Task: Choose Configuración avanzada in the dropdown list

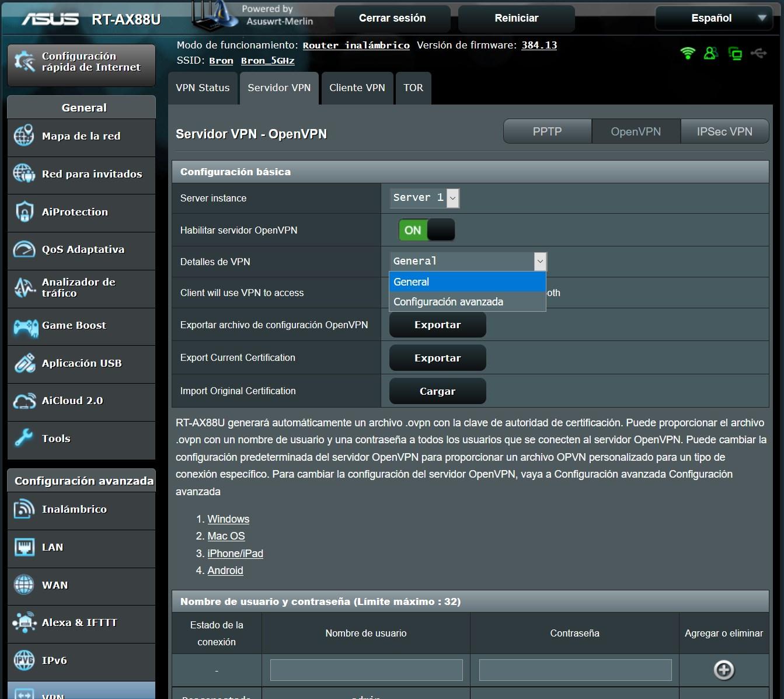Action: 468,301
